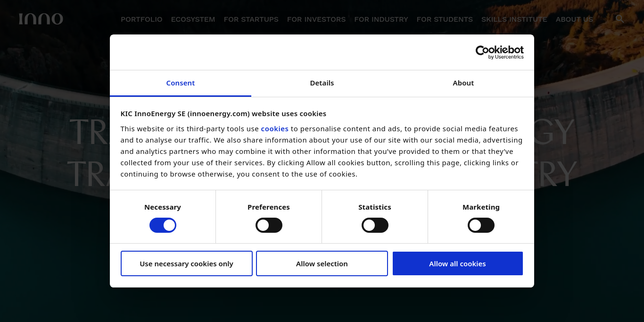Select the Necessary category label
The image size is (644, 322).
[x=163, y=207]
